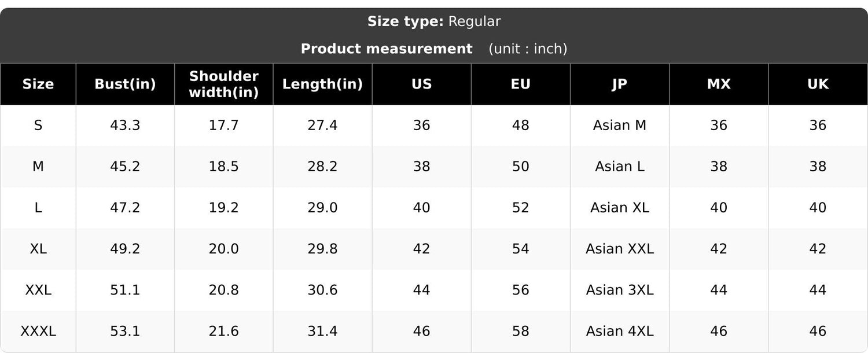
Task: Select the EU column header
Action: [521, 84]
